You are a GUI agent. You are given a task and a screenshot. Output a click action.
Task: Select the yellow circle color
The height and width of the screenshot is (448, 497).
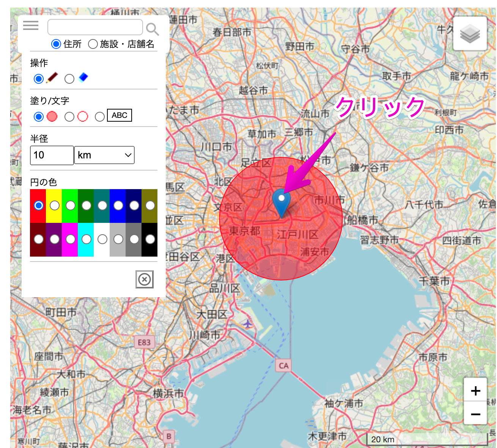pos(54,205)
